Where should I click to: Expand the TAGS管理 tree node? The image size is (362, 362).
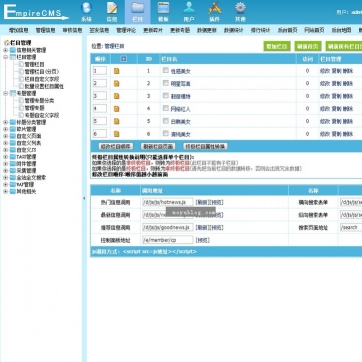[x=5, y=157]
